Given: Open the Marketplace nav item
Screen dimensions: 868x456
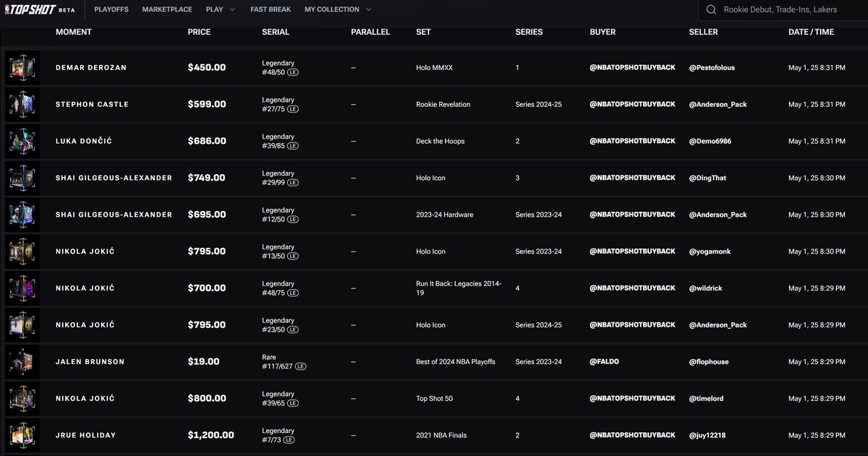Looking at the screenshot, I should 167,9.
